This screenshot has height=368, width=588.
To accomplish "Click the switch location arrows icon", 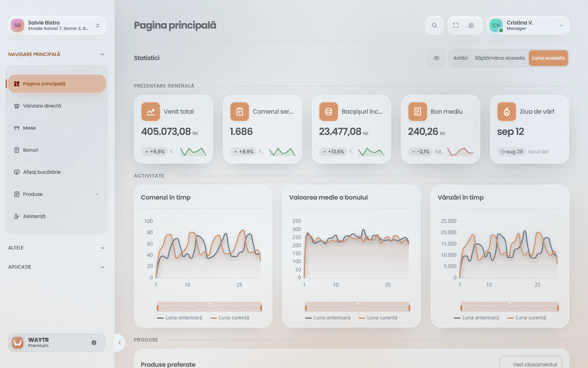I will pyautogui.click(x=98, y=26).
